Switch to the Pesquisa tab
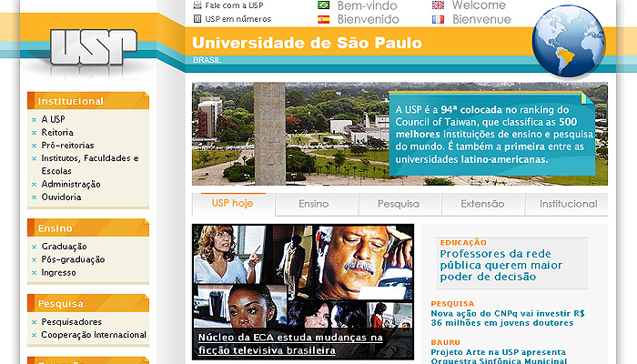Screen dimensions: 637x364 point(399,204)
